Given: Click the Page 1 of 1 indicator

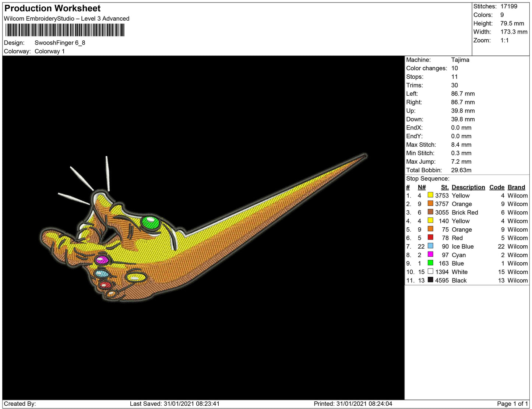Looking at the screenshot, I should (x=512, y=404).
